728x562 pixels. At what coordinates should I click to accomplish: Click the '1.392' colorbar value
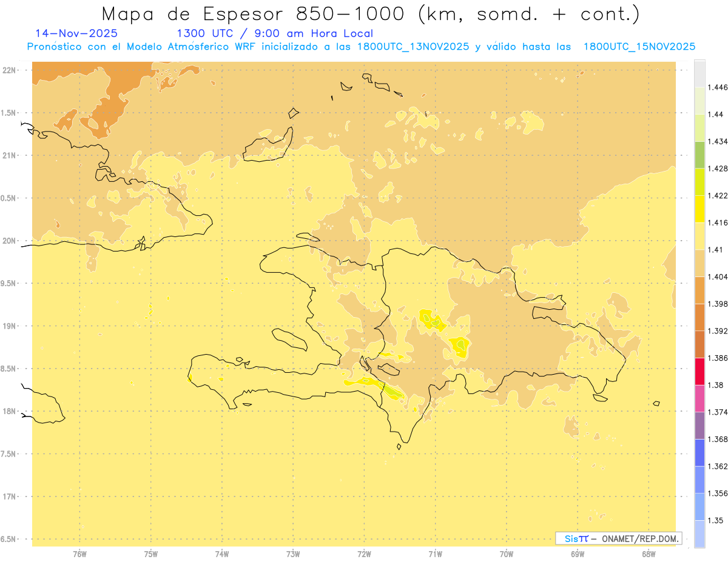pyautogui.click(x=719, y=331)
